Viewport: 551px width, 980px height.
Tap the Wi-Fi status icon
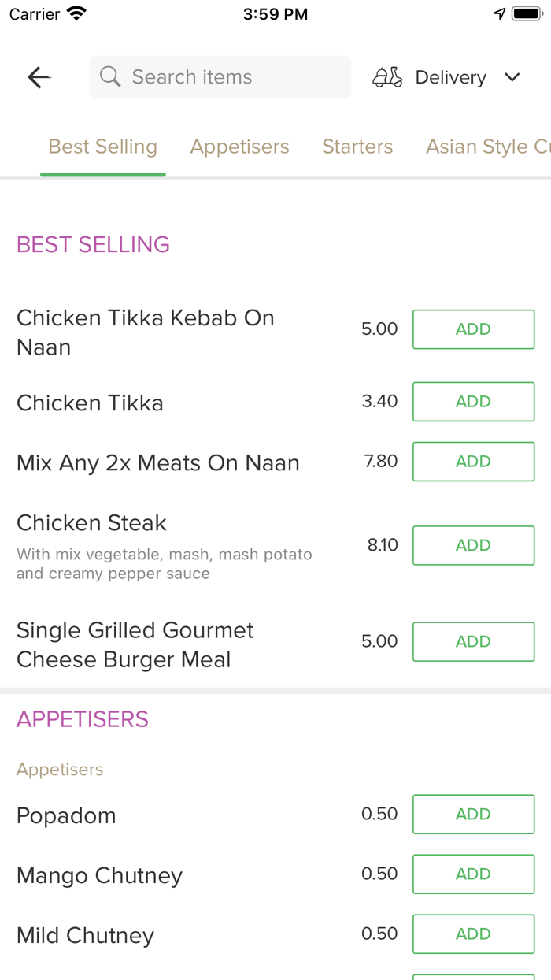click(x=76, y=14)
